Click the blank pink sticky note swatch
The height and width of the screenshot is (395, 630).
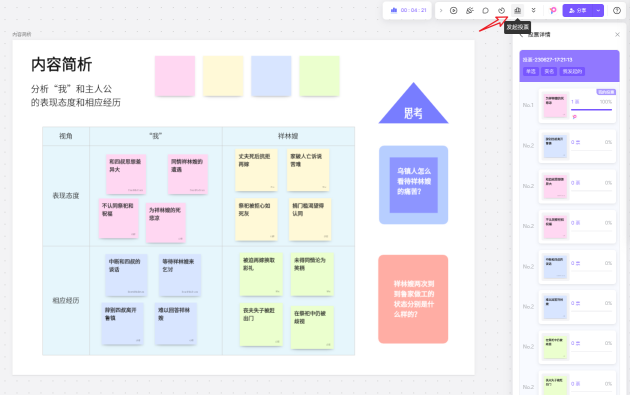[175, 76]
